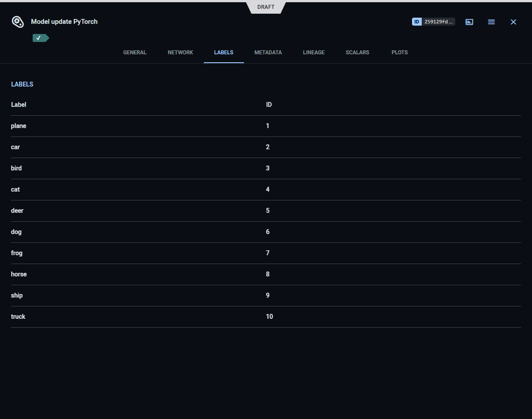Screen dimensions: 532x419
Task: Open the chart view icon in header
Action: coord(469,22)
